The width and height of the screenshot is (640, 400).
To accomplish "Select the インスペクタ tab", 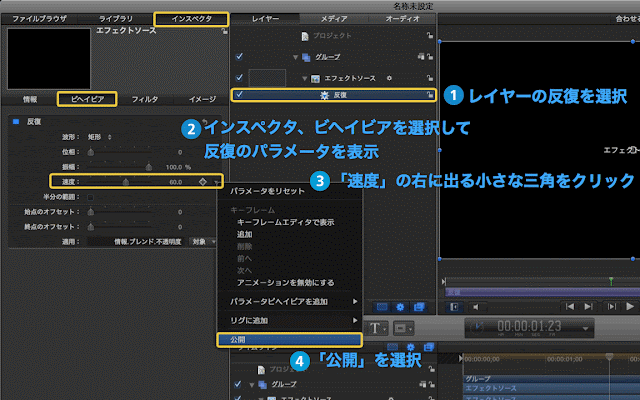I will click(191, 19).
